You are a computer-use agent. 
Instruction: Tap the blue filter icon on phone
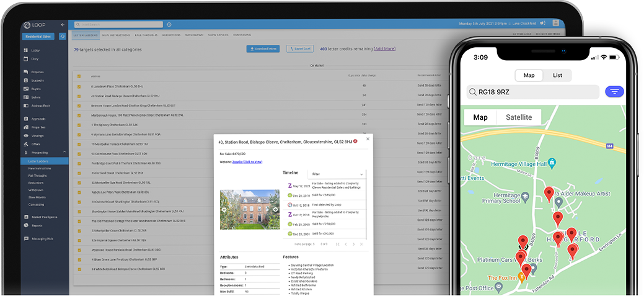[x=614, y=92]
